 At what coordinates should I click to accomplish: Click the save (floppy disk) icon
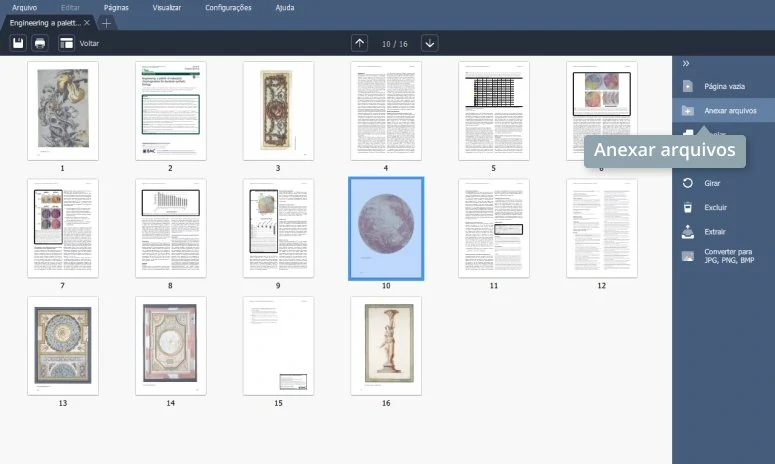pyautogui.click(x=17, y=43)
